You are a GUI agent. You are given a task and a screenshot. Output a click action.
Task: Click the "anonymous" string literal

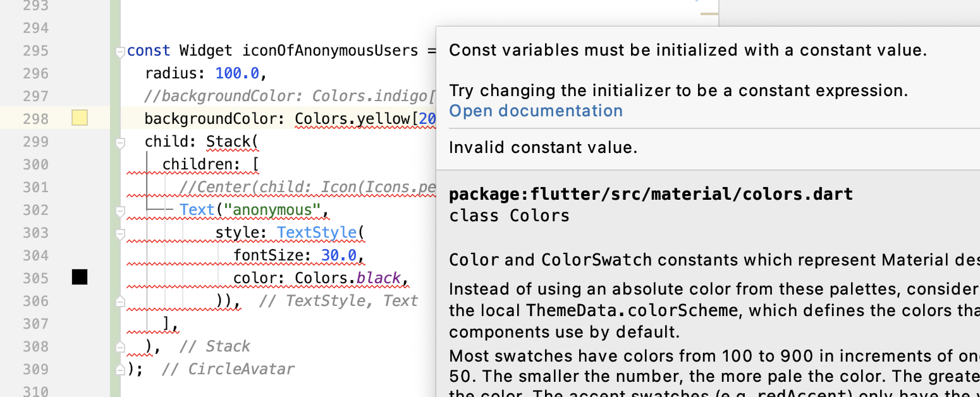tap(273, 210)
